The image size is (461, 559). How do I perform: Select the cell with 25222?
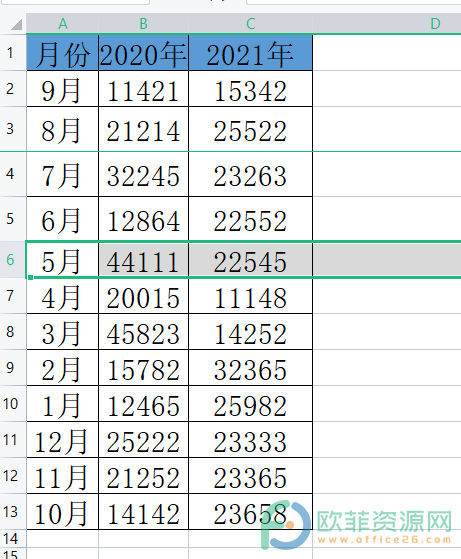click(143, 440)
